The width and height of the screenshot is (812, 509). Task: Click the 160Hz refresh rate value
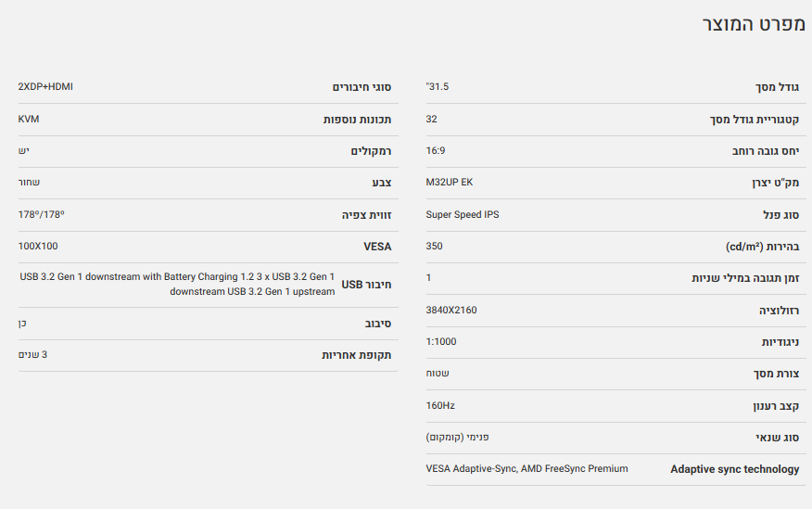[440, 405]
